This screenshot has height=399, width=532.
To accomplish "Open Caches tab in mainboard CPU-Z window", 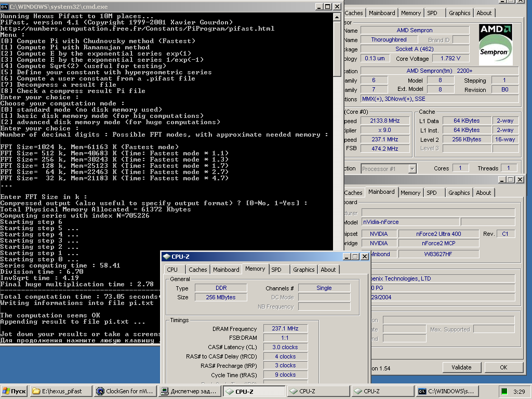I will point(353,193).
